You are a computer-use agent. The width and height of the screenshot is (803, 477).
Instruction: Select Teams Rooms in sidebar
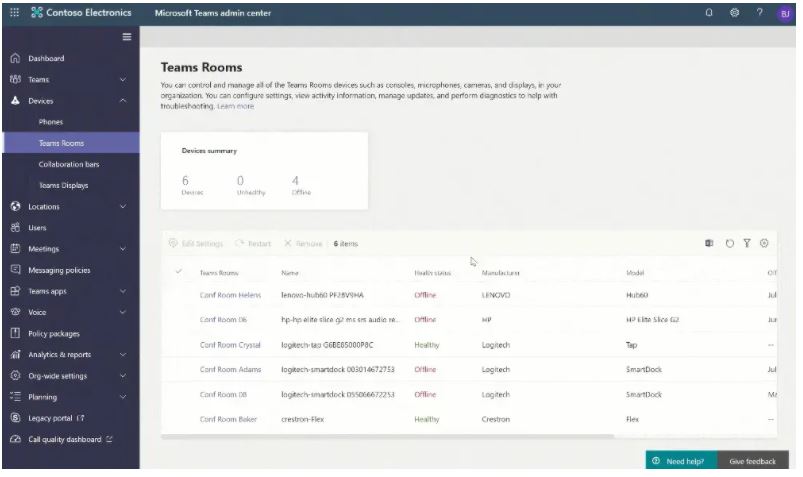tap(71, 143)
